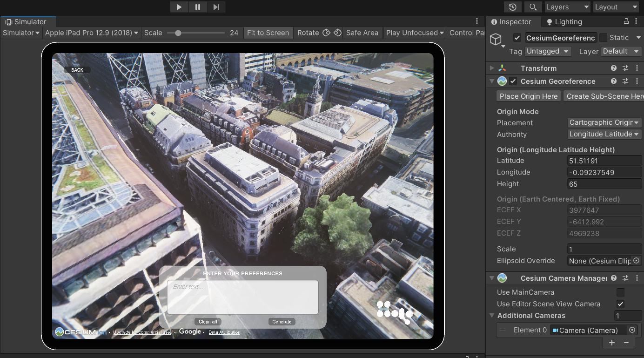Pick object for Camera Element 0
The image size is (644, 358).
[x=632, y=330]
